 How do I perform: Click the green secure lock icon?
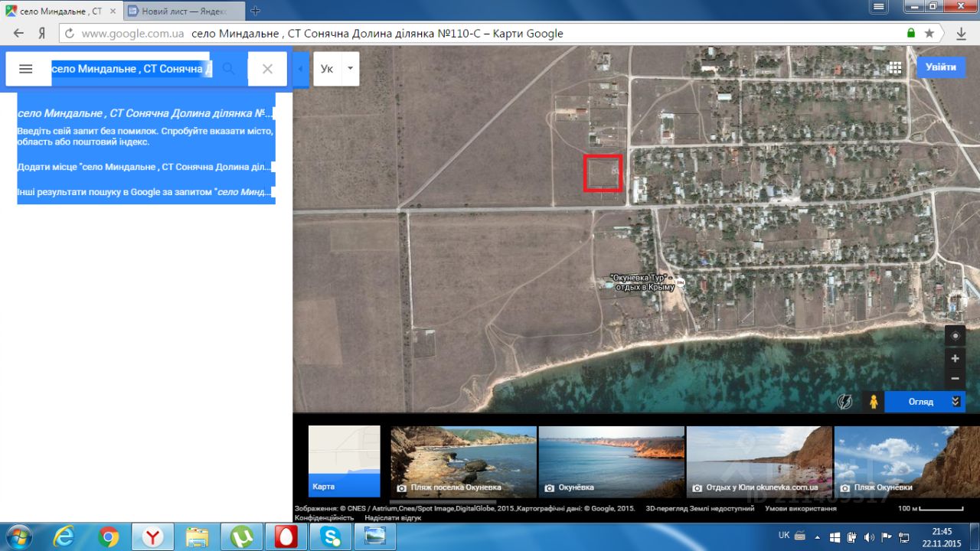(x=911, y=33)
